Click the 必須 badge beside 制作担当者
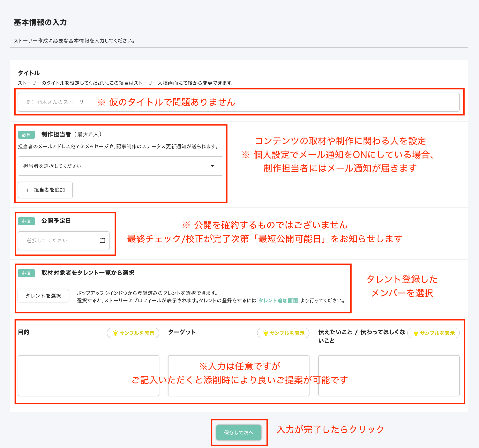Image resolution: width=479 pixels, height=448 pixels. pyautogui.click(x=26, y=135)
